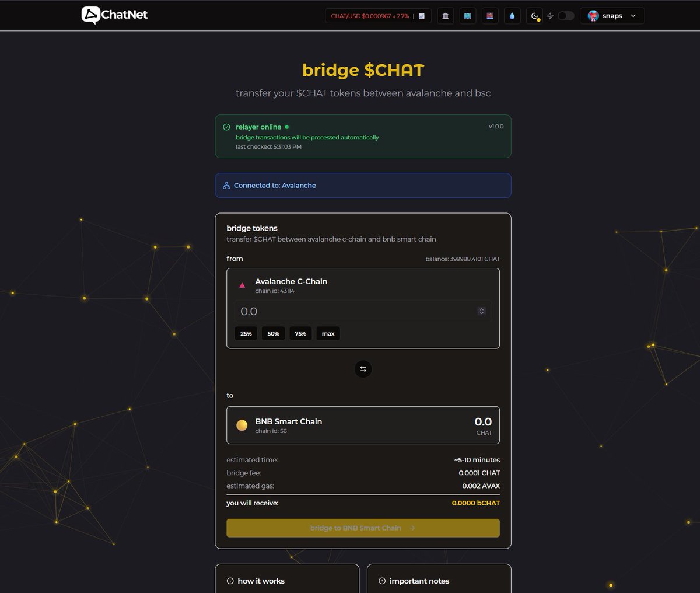Click the how it works heading
Image resolution: width=700 pixels, height=593 pixels.
click(x=261, y=581)
